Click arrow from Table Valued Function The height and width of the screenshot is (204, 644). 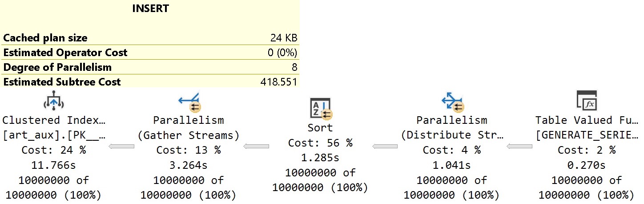click(519, 146)
